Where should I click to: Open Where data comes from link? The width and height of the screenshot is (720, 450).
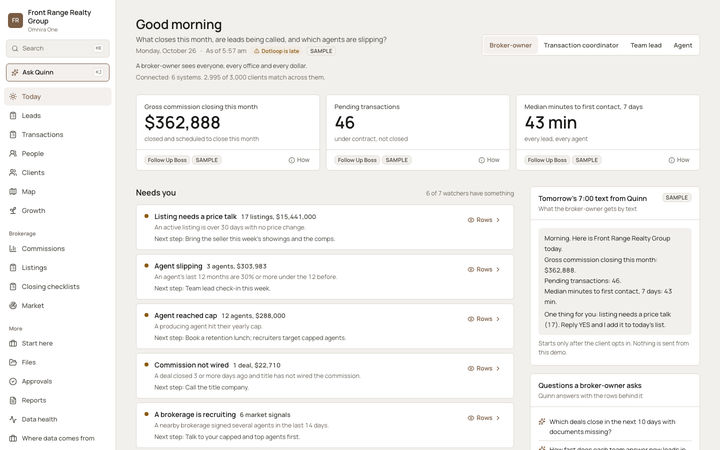[x=58, y=439]
